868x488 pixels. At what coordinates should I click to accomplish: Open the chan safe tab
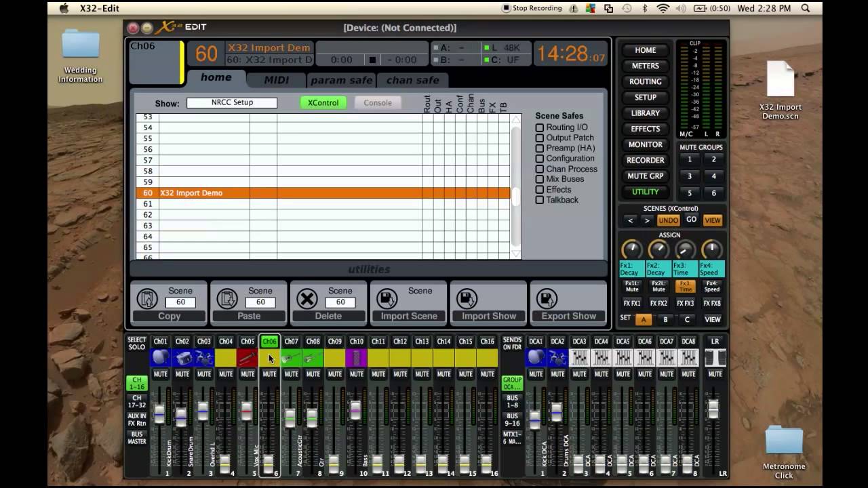pos(413,80)
